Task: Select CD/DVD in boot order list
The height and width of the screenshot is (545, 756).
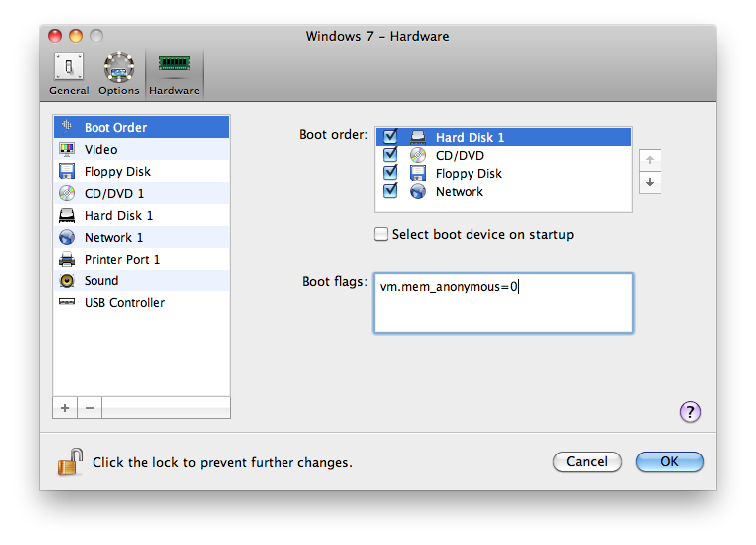Action: 503,155
